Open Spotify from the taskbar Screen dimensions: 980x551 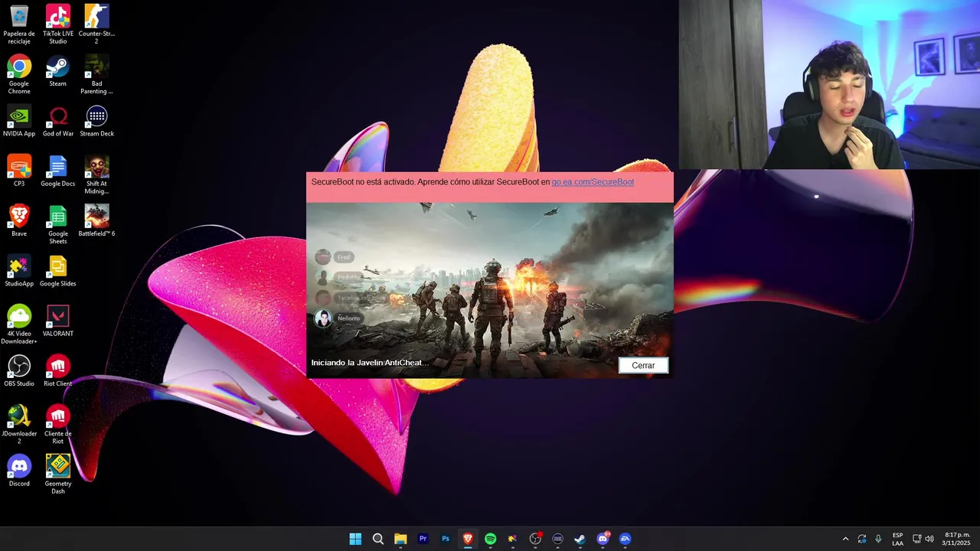coord(490,539)
